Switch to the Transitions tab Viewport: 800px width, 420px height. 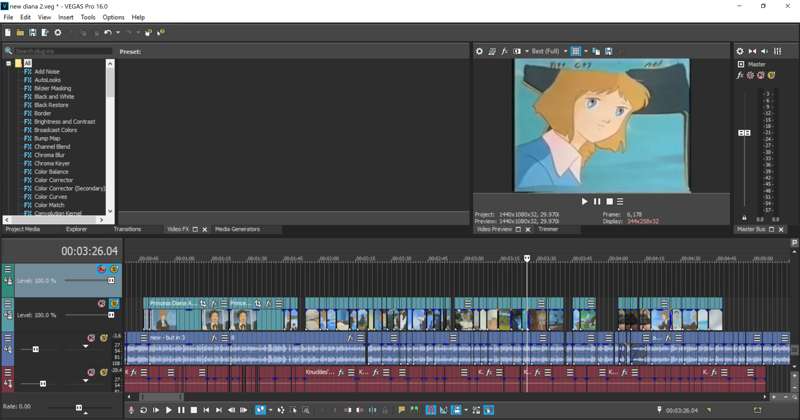(x=127, y=229)
